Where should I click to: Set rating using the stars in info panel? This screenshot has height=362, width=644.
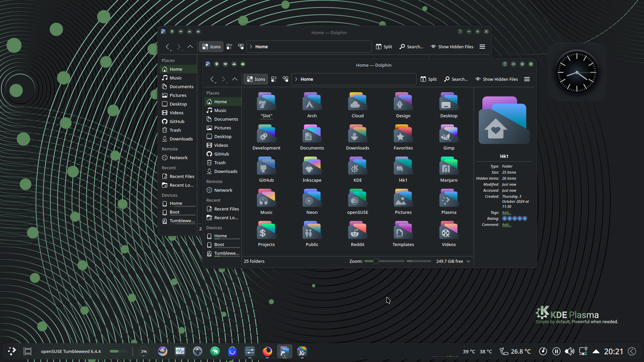coord(515,219)
